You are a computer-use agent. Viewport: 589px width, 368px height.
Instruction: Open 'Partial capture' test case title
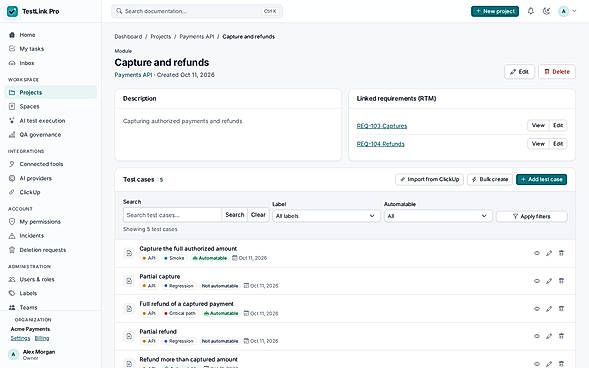point(160,276)
